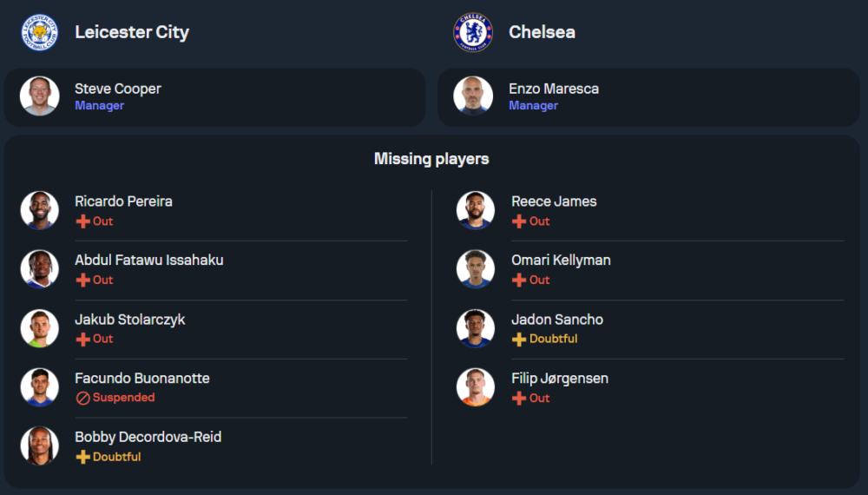Click the Manager label under Steve Cooper
The width and height of the screenshot is (868, 495).
(99, 106)
